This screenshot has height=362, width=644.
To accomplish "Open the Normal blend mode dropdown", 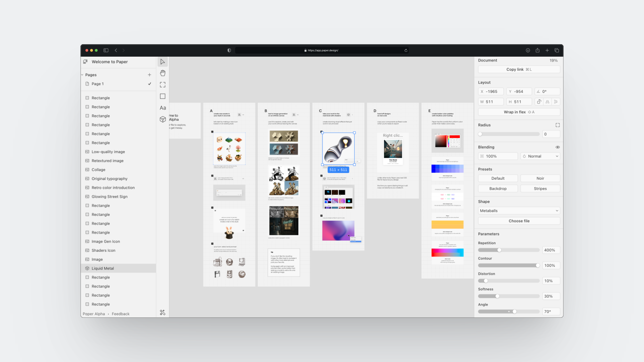I will 540,156.
